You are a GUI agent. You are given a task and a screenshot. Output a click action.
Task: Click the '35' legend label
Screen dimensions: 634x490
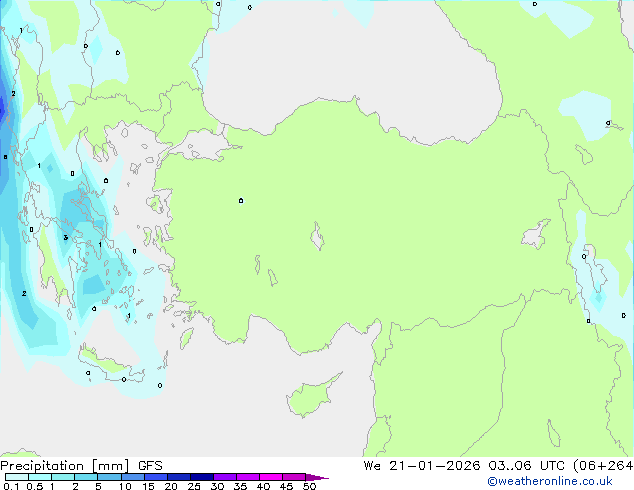click(x=240, y=486)
